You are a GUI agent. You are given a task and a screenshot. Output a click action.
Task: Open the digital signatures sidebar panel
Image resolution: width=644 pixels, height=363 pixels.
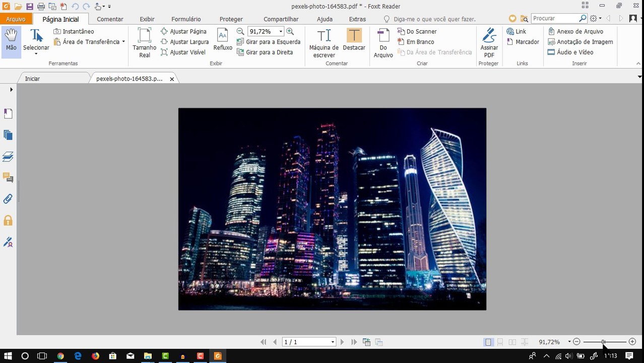click(8, 242)
